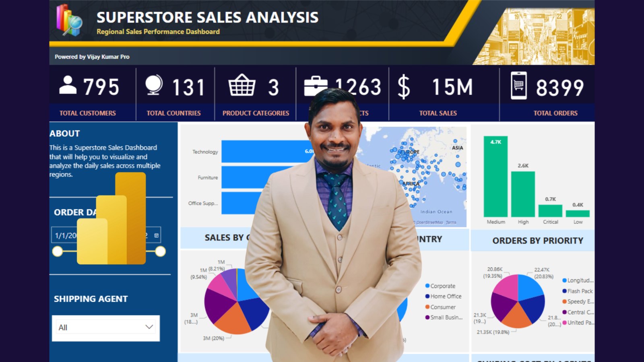Click the Longitud... legend item
The image size is (644, 362).
click(x=578, y=280)
